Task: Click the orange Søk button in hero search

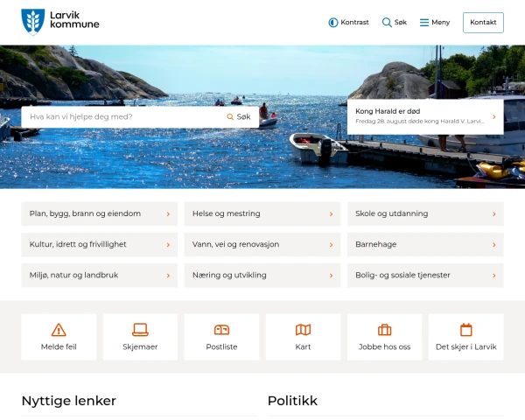Action: (x=239, y=117)
